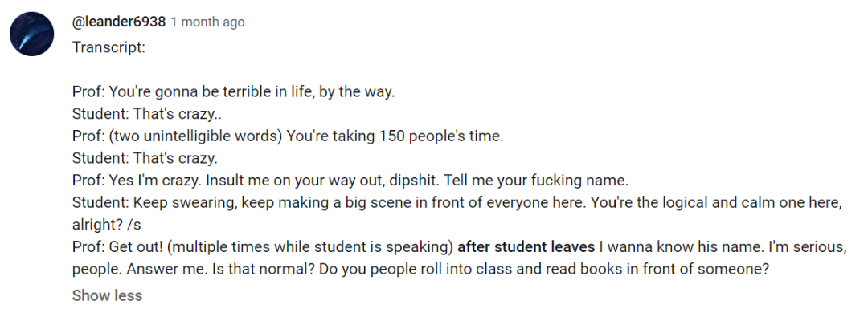Image resolution: width=868 pixels, height=317 pixels.
Task: Open the @leander6938 channel link
Action: (118, 22)
